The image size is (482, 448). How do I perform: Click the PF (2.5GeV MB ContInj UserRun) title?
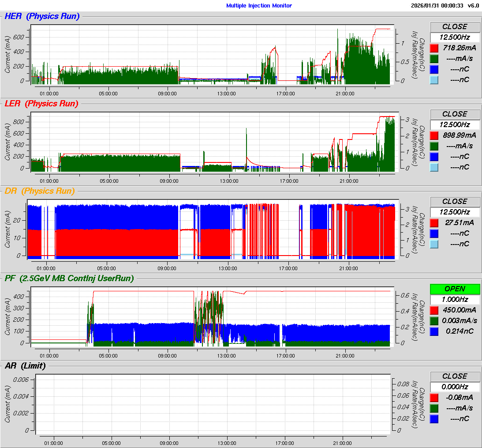pos(69,278)
